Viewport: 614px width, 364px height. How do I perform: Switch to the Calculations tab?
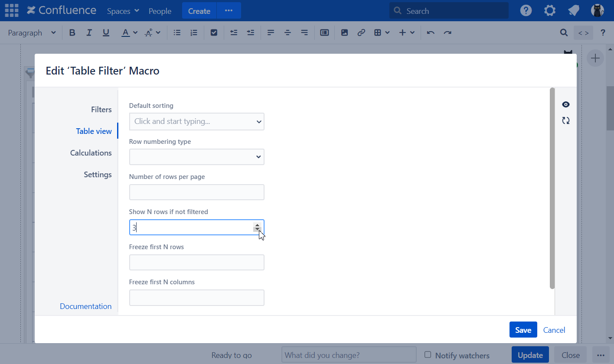coord(91,153)
